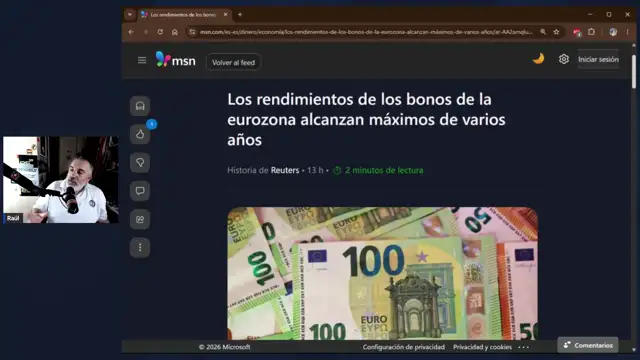Click zoom magnifier icon in address bar

click(543, 32)
